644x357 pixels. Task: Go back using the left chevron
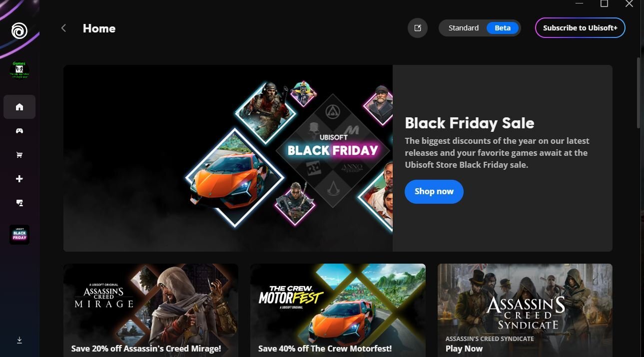click(63, 28)
